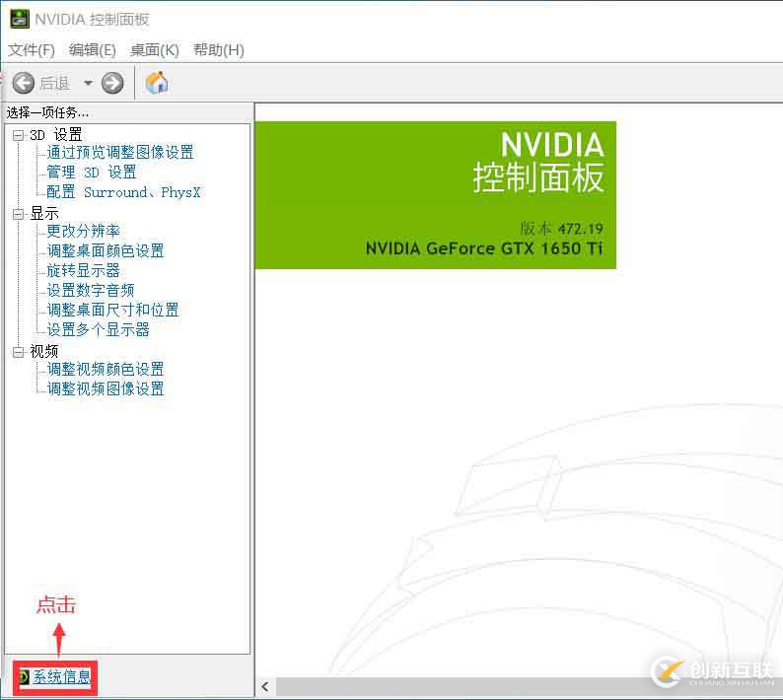
Task: Open the home page via house icon
Action: click(x=158, y=83)
